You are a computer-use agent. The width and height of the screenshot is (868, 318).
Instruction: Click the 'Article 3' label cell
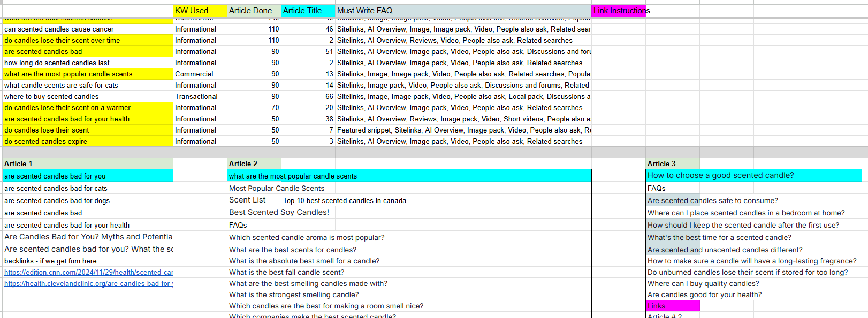tap(673, 164)
